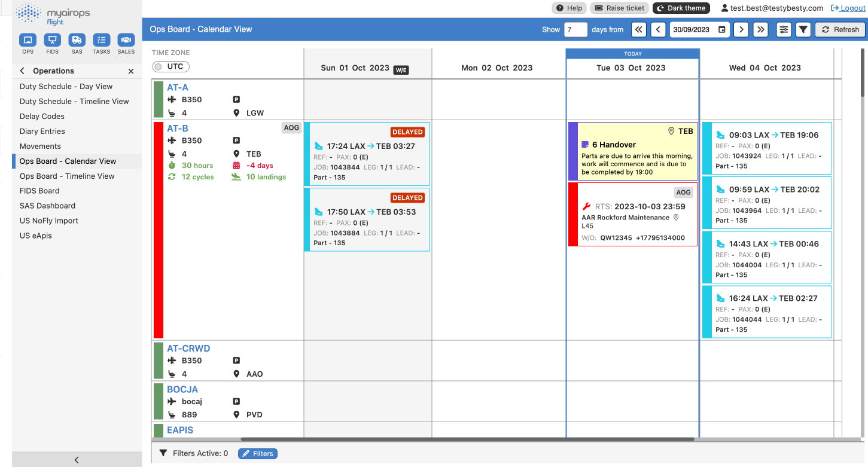
Task: Open the display settings sliders icon
Action: coord(784,29)
